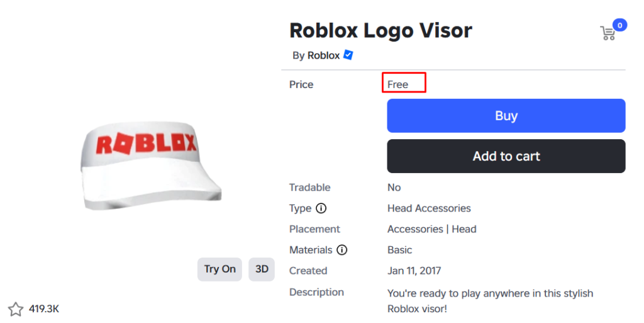Click the Head Accessories type value
Viewport: 644px width, 323px height.
coord(429,208)
